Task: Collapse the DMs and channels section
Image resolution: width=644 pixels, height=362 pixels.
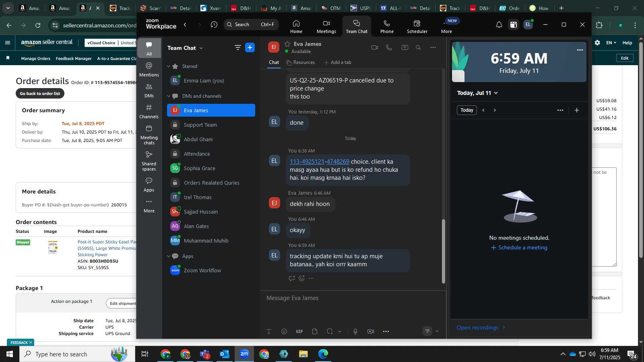Action: 169,96
